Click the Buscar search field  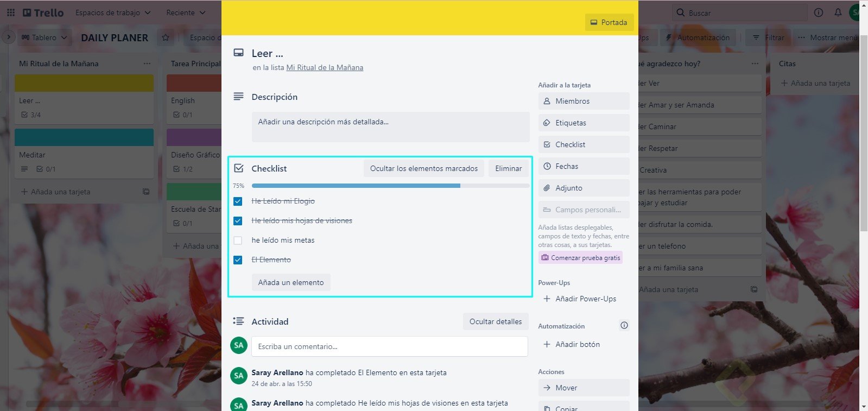coord(739,12)
